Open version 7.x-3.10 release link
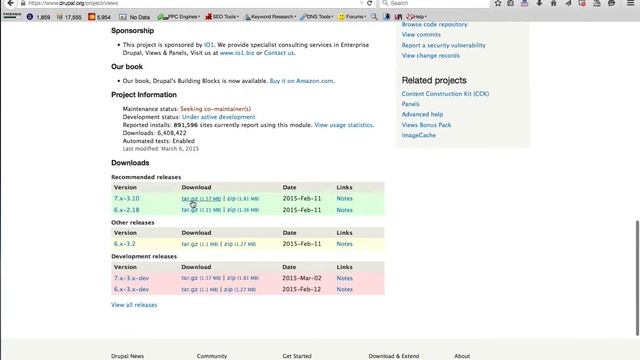The width and height of the screenshot is (640, 360). [127, 198]
